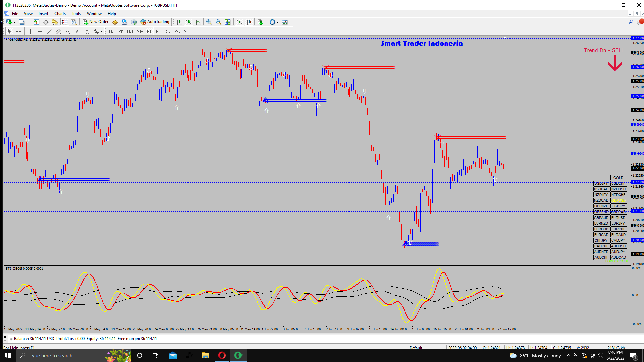Click the EURUSD symbol button
This screenshot has width=644, height=362.
click(x=618, y=218)
